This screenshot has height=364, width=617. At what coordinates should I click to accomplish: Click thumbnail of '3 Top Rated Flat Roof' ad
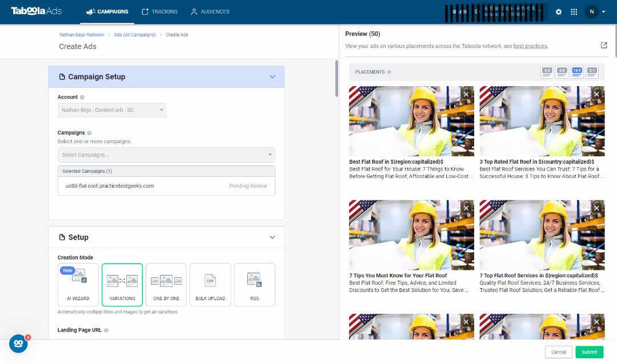pos(542,121)
